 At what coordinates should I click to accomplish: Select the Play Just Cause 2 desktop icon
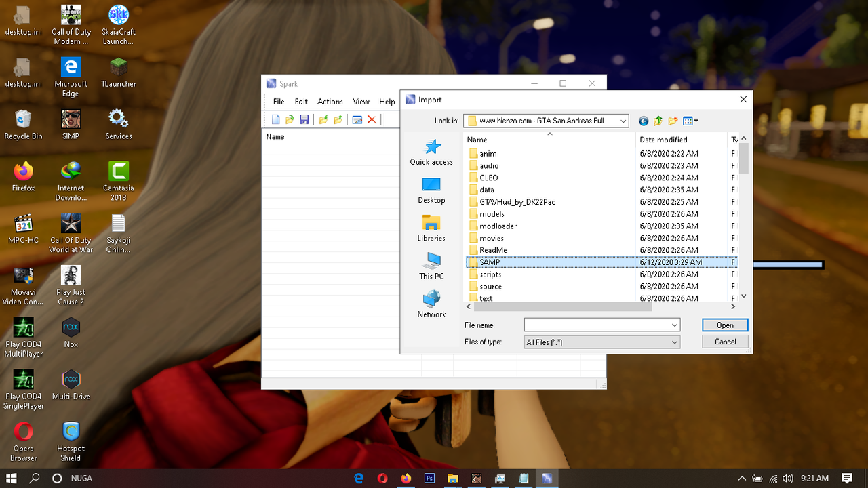[71, 285]
